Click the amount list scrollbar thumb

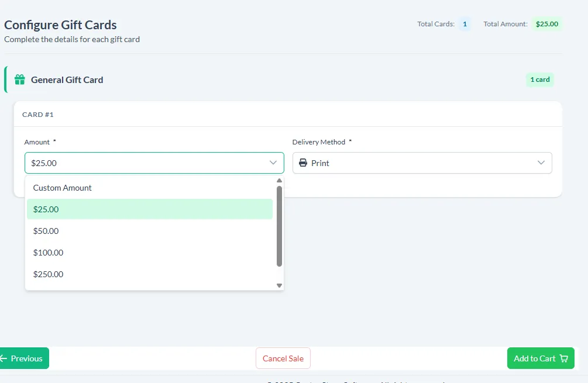tap(279, 226)
